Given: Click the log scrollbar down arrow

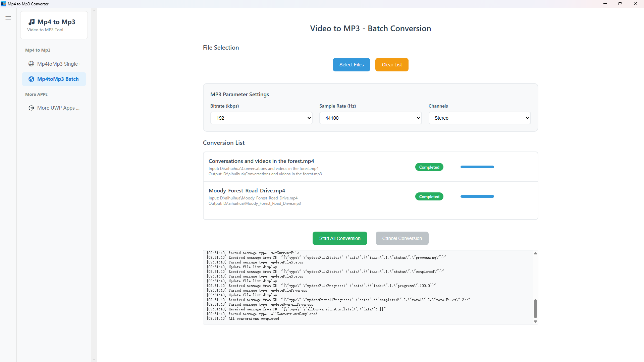Looking at the screenshot, I should point(535,321).
